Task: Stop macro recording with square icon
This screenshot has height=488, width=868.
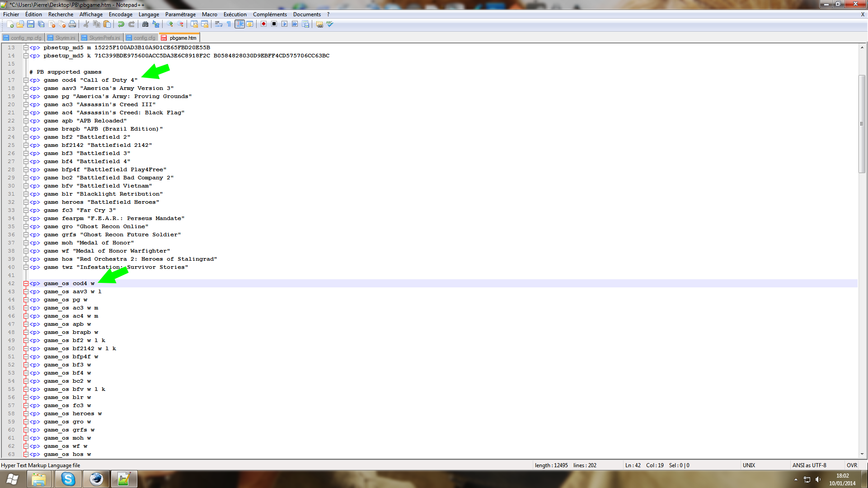Action: pyautogui.click(x=274, y=24)
